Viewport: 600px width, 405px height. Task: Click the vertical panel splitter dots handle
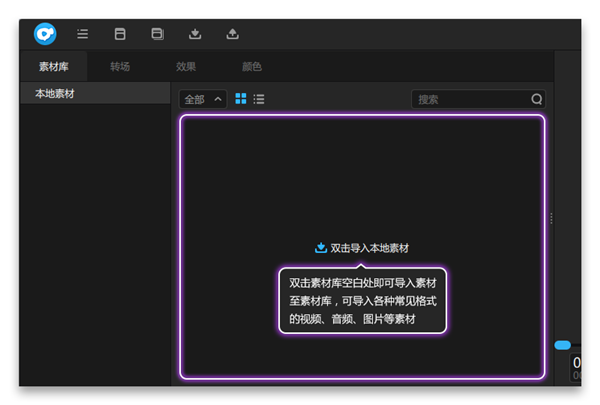[551, 218]
